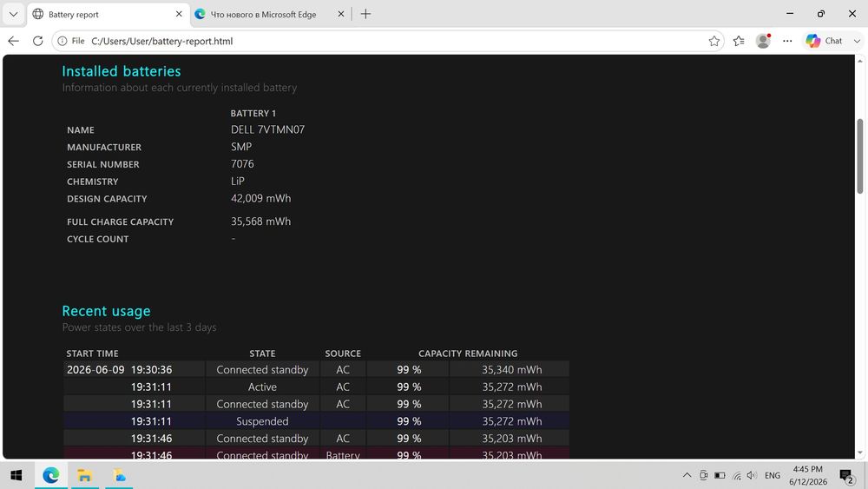Viewport: 868px width, 489px height.
Task: Open the Wi-Fi network tray icon
Action: (x=736, y=475)
